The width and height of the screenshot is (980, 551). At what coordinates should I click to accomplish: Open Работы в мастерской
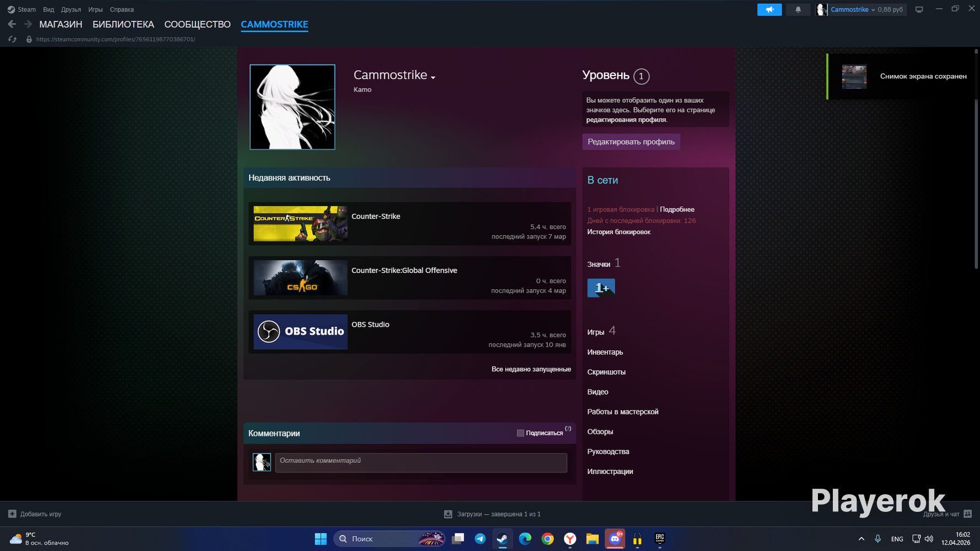[x=623, y=412]
